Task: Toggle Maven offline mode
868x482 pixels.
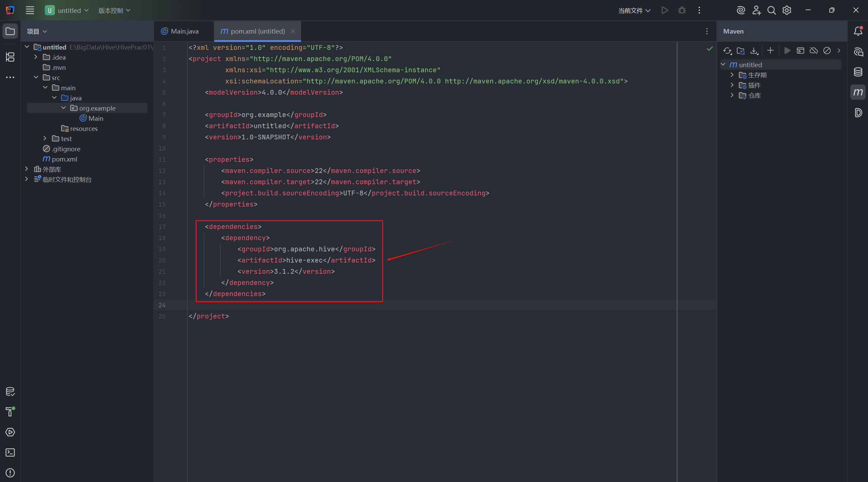Action: pos(813,51)
